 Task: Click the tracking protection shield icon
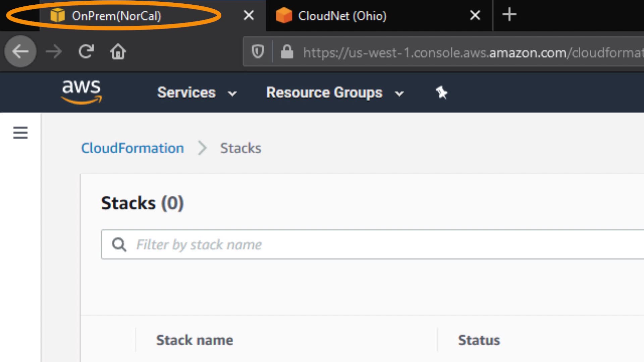click(258, 52)
